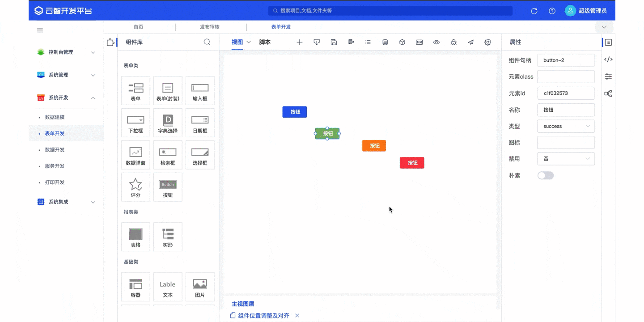
Task: Open the 类型 success dropdown
Action: [566, 126]
